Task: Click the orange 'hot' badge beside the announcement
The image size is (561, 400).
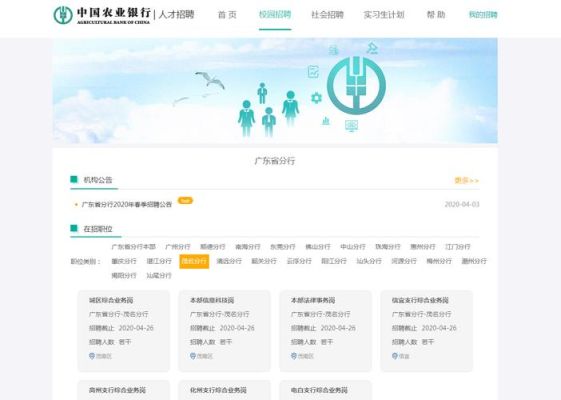Action: [185, 201]
